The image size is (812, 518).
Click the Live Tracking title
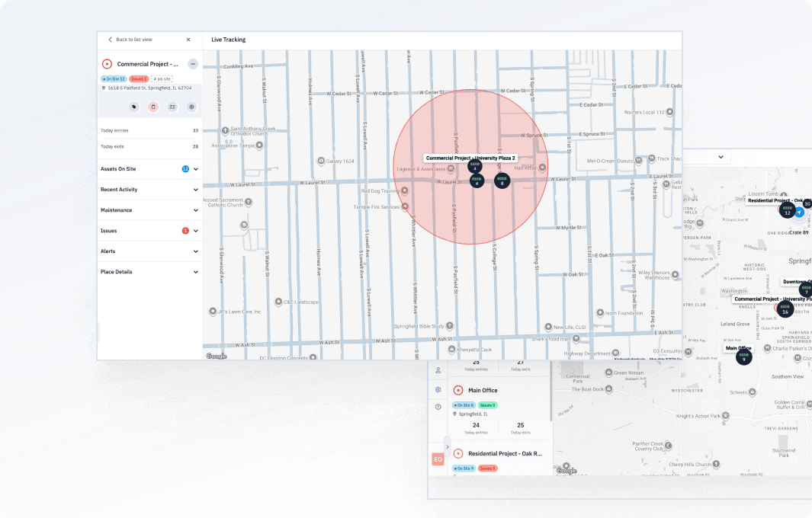[229, 40]
